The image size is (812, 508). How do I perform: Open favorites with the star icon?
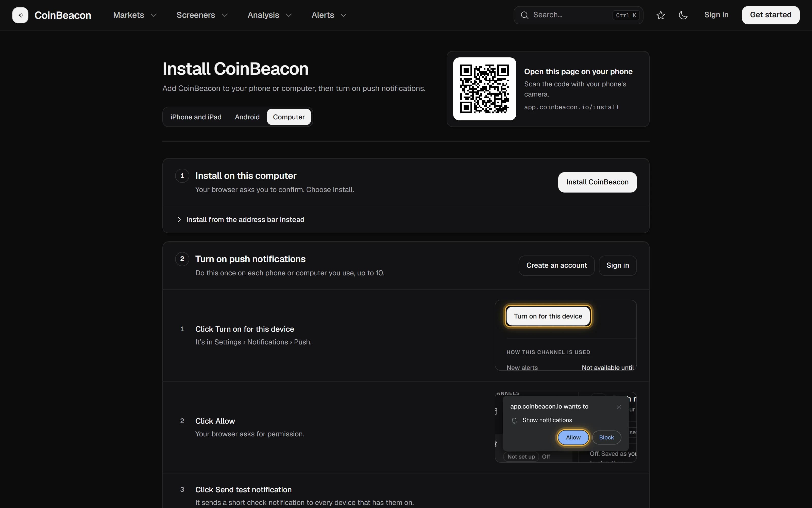pyautogui.click(x=660, y=15)
